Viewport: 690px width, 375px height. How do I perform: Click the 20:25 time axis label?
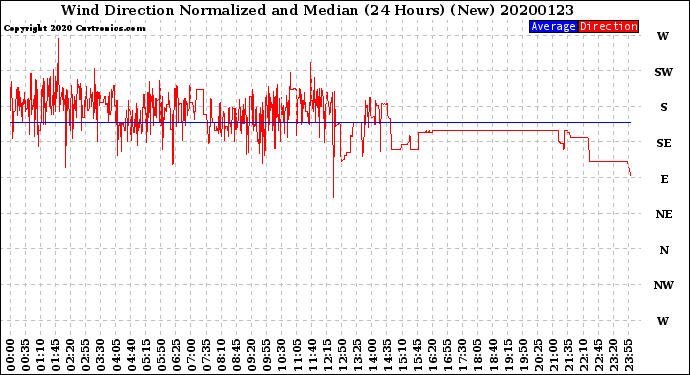[x=537, y=355]
